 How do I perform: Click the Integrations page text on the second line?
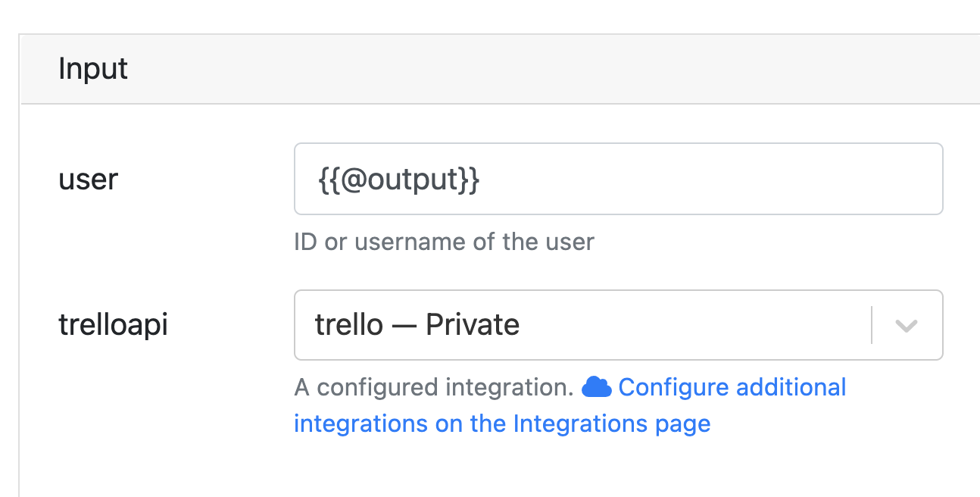[598, 424]
